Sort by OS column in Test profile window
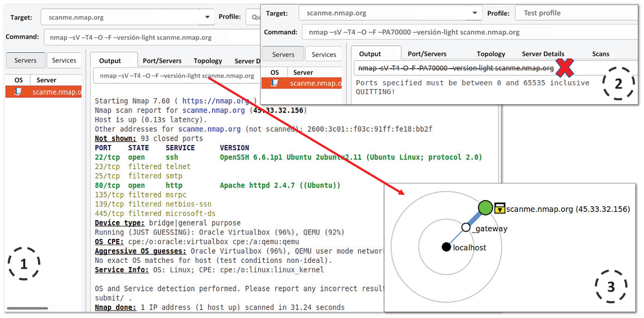 [x=274, y=72]
